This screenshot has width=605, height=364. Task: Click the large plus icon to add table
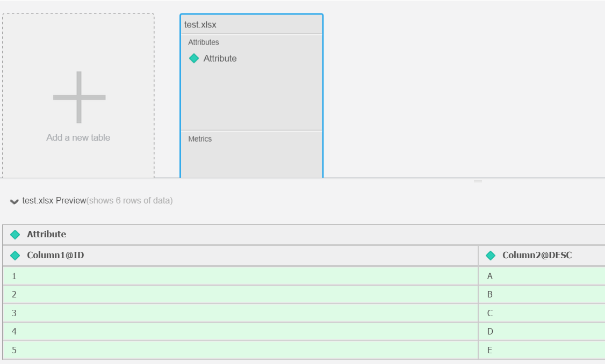[x=79, y=97]
